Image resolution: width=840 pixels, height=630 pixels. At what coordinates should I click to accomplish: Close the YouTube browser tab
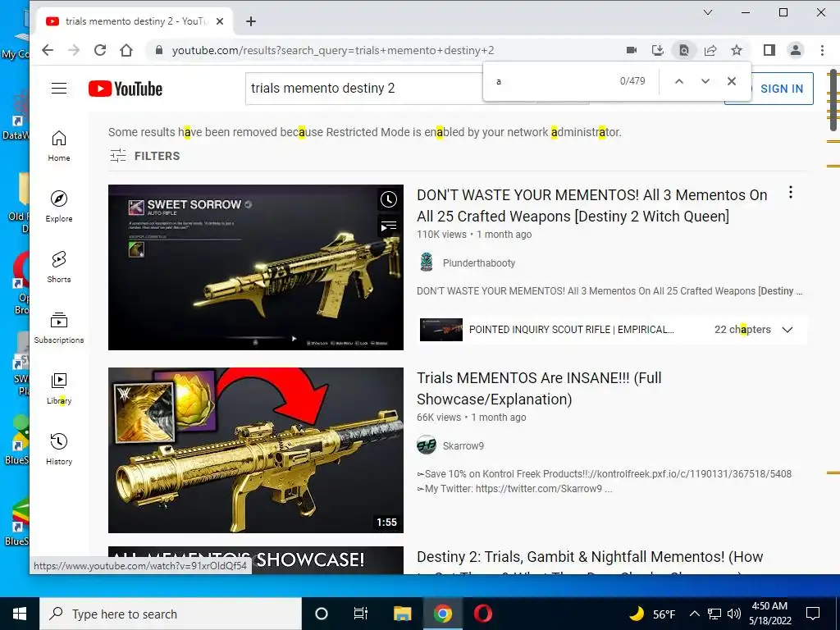220,21
